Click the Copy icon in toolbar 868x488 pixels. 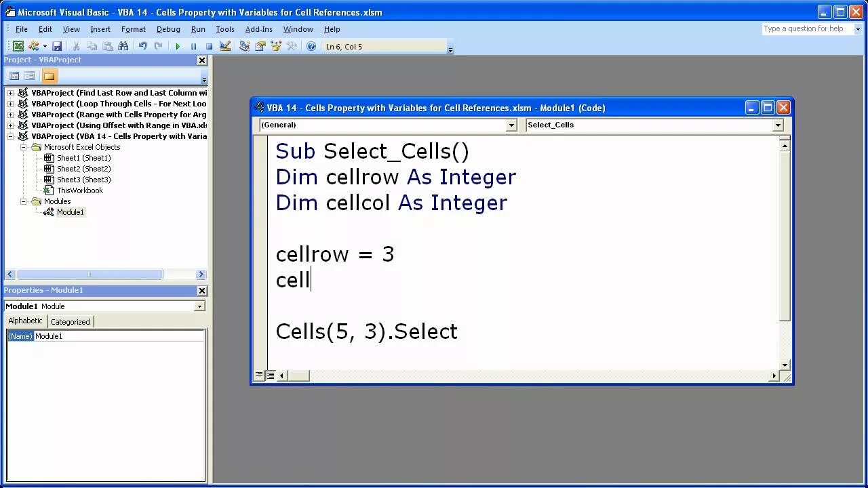(x=92, y=46)
